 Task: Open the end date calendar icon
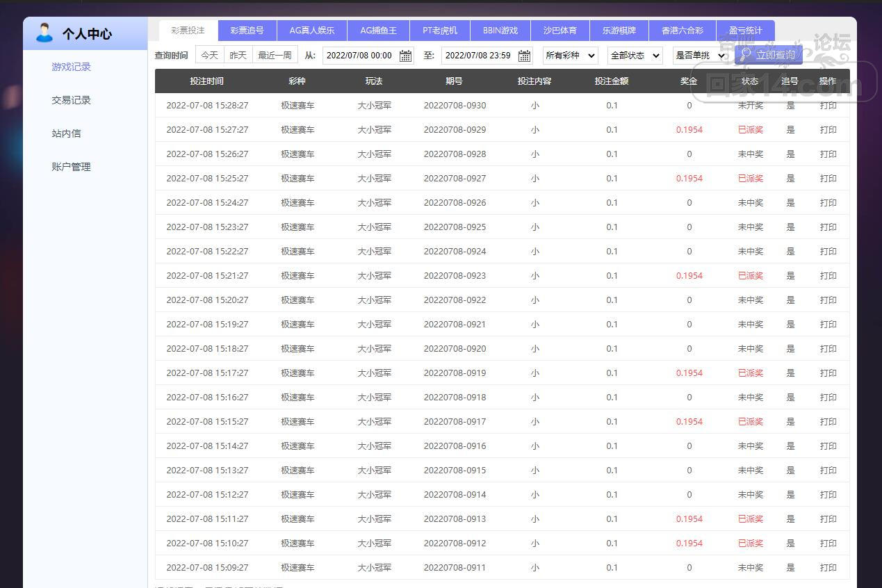524,56
